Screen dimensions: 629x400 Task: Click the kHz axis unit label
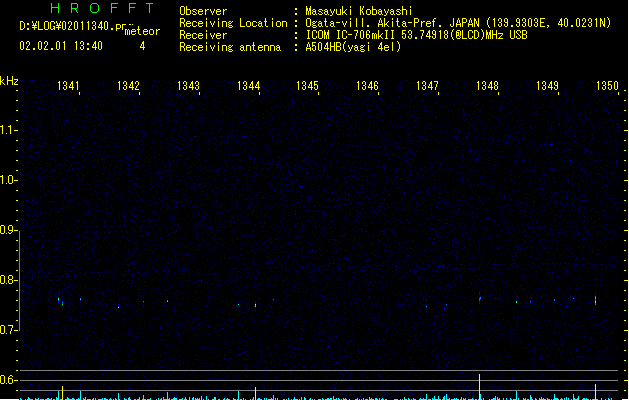tap(9, 81)
